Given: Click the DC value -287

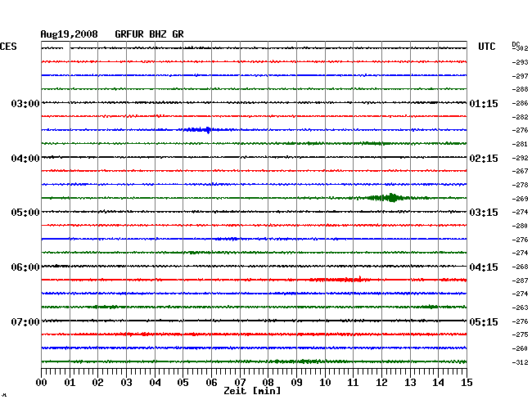Looking at the screenshot, I should click(x=520, y=281).
